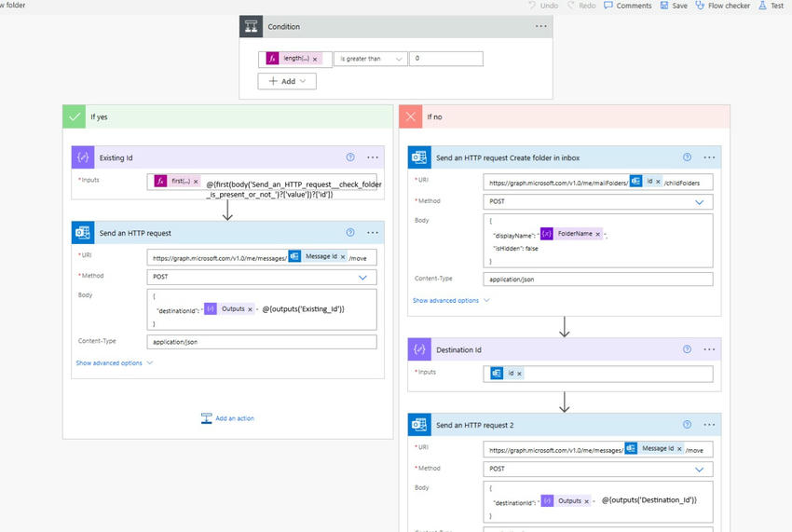792x532 pixels.
Task: Remove the FolderName variable token
Action: [598, 234]
